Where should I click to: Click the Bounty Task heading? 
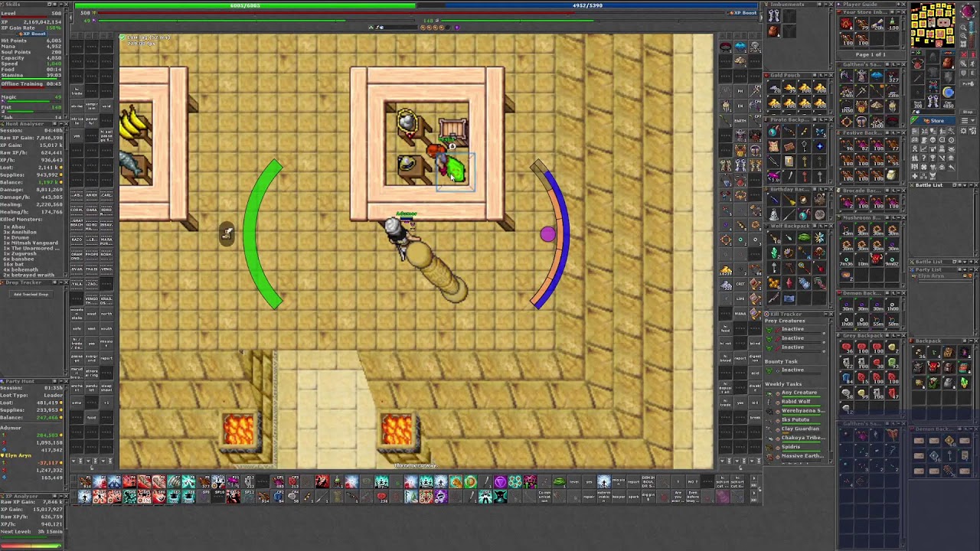coord(781,361)
